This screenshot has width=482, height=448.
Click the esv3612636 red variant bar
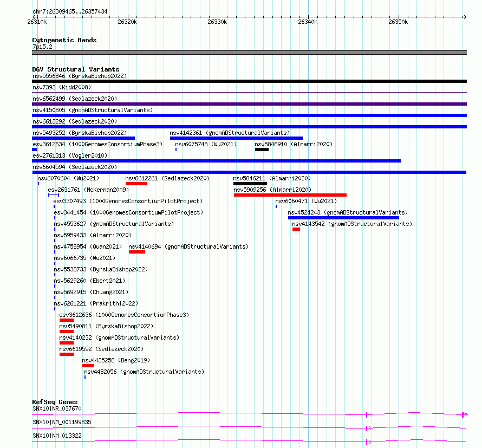pos(67,320)
